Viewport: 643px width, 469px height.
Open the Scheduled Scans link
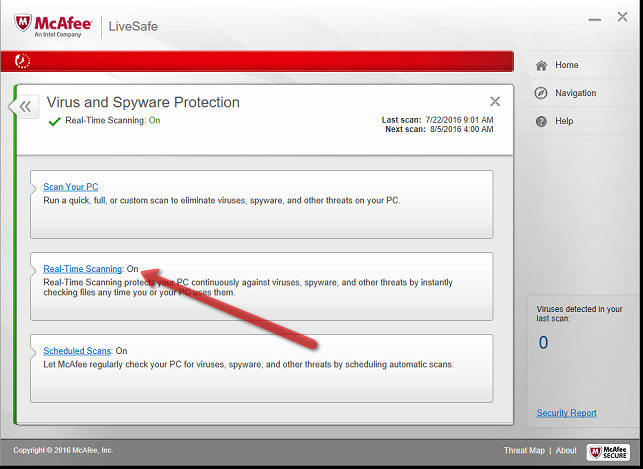pyautogui.click(x=77, y=351)
